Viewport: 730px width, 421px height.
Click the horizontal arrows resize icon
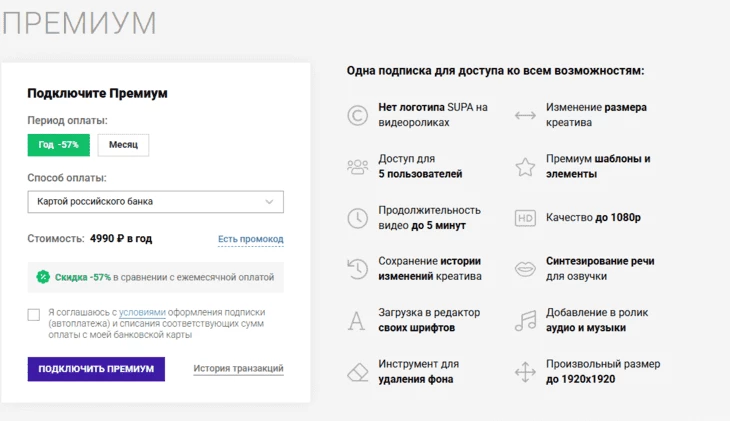coord(525,115)
